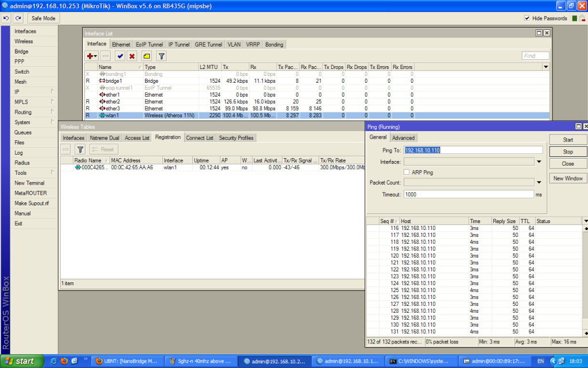Enable the ARP Ping checkbox
Screen dimensions: 588x368
click(x=407, y=172)
